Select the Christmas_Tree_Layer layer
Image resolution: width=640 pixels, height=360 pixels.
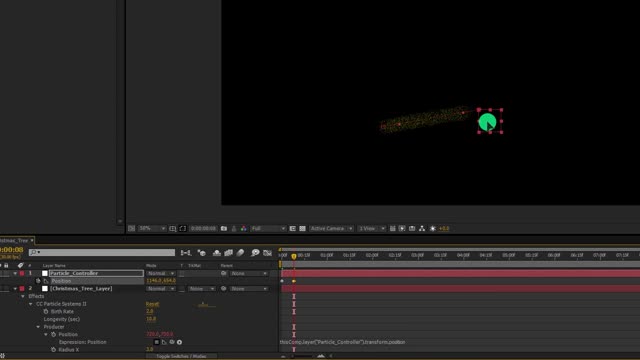pos(81,289)
